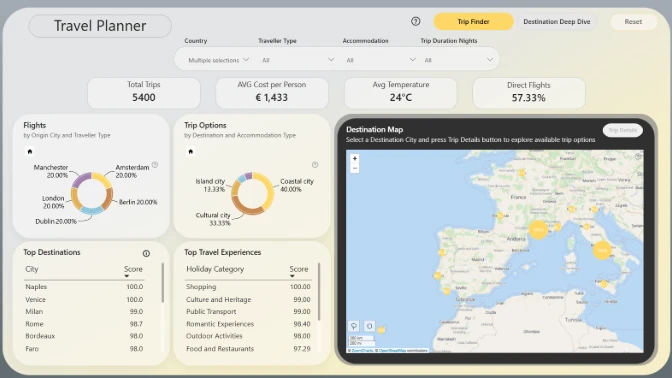The image size is (672, 378).
Task: Click the Avg Temperature card
Action: (400, 93)
